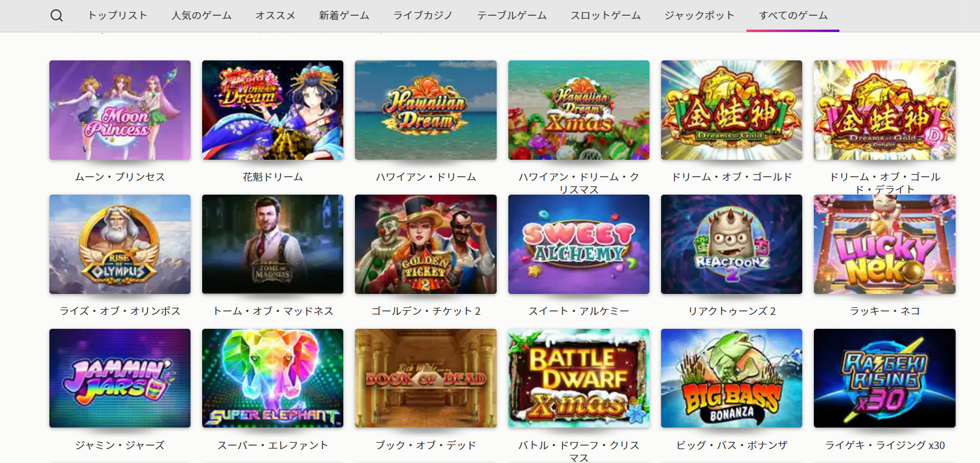Select the Hawaiian Dream Xmas game thumbnail
The image size is (980, 463).
pos(579,110)
